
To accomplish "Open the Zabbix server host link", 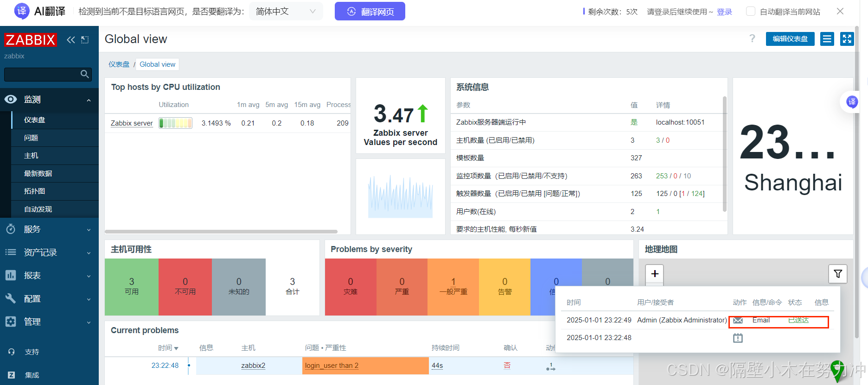I will (132, 123).
